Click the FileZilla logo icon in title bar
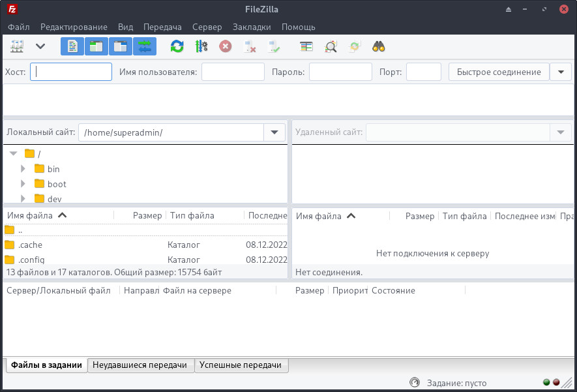The image size is (577, 392). click(x=12, y=9)
